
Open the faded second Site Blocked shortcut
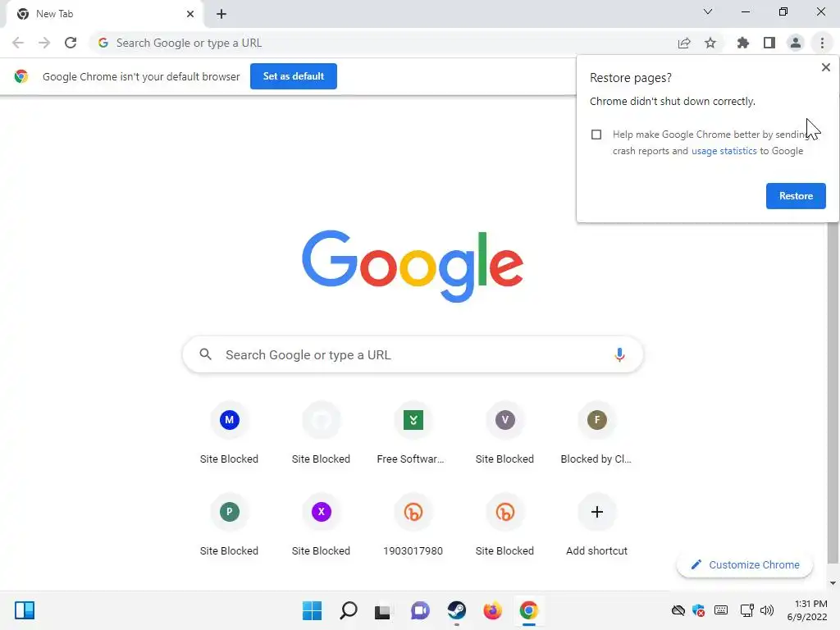coord(321,434)
